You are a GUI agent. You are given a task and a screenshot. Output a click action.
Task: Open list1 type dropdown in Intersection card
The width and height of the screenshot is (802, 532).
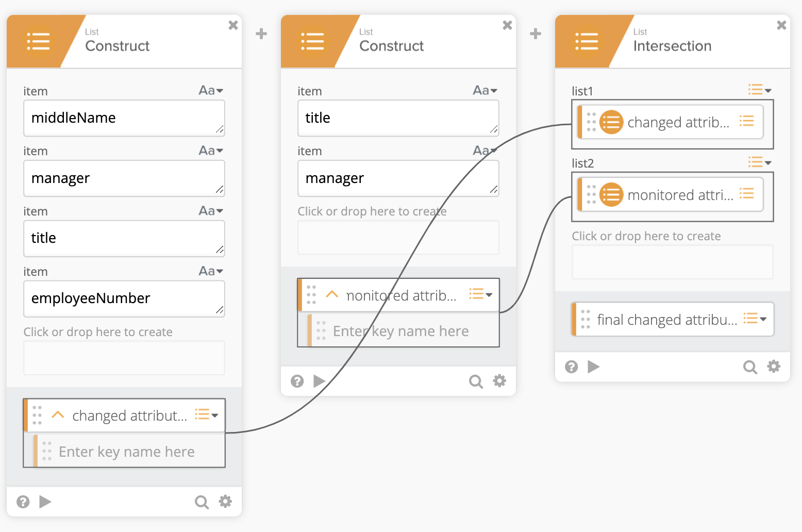point(759,90)
